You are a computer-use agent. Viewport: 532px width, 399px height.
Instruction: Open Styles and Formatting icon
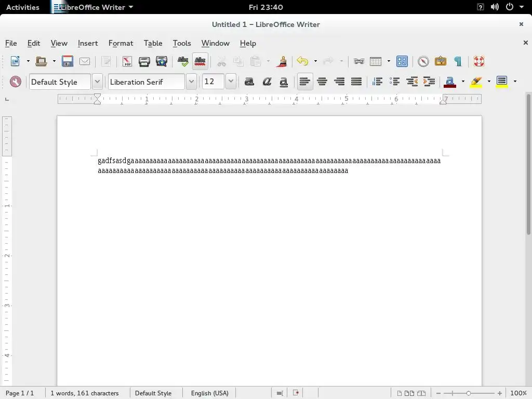[15, 82]
